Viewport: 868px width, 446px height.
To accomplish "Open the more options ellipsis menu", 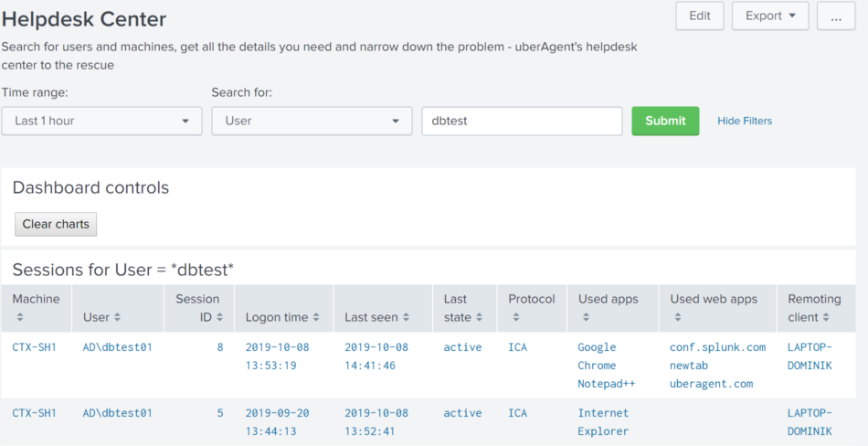I will click(835, 16).
